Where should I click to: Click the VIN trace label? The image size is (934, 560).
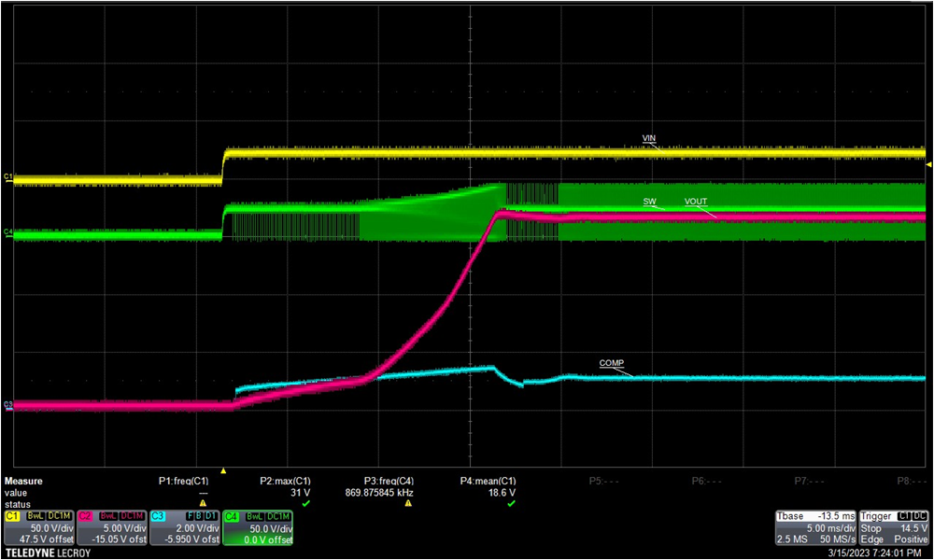(649, 138)
